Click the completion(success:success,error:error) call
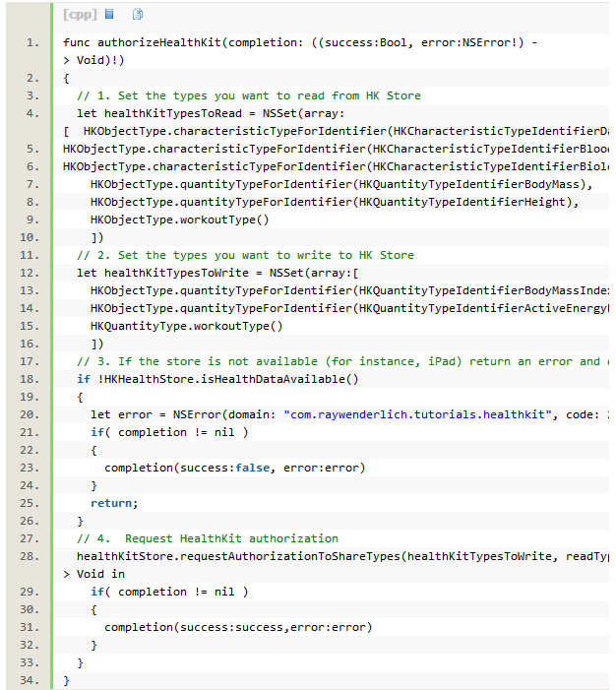 [x=238, y=627]
